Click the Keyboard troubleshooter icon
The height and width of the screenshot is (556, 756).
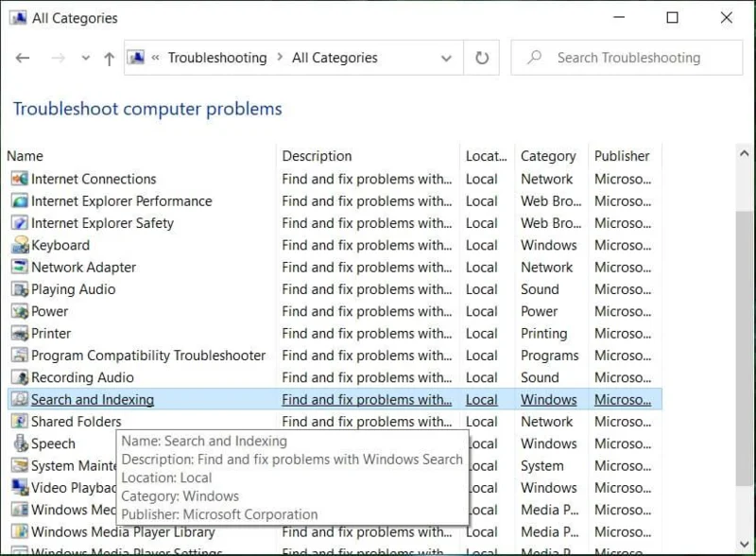[20, 245]
